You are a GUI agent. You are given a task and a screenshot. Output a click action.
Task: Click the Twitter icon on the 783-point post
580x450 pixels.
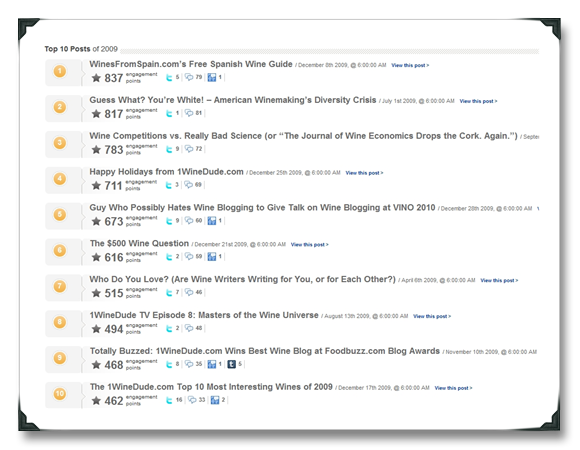pyautogui.click(x=169, y=149)
